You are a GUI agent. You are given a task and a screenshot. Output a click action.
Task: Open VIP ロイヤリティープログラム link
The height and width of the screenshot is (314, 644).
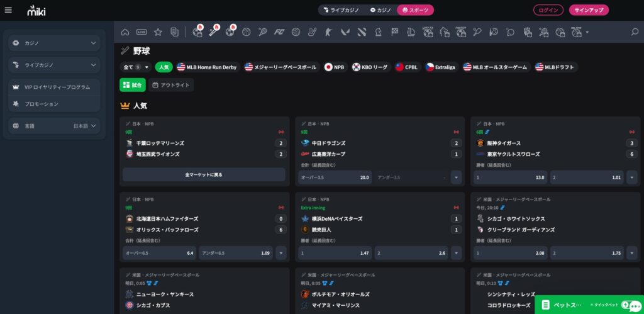point(54,87)
